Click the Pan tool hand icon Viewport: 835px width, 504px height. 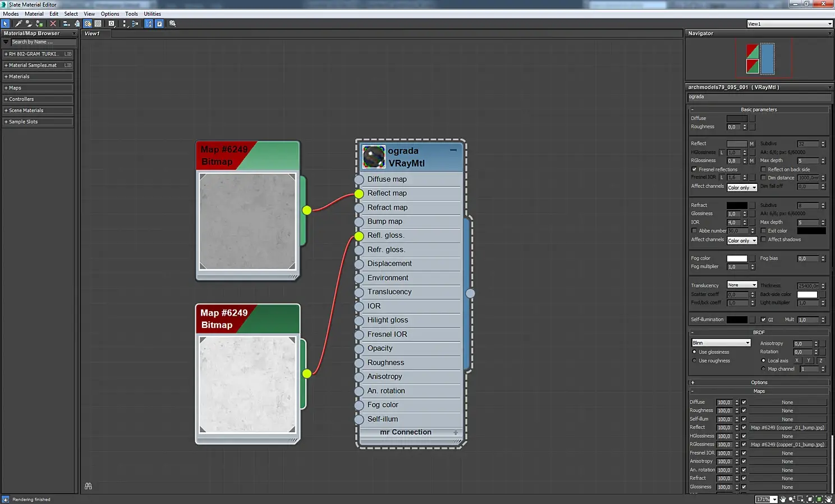coord(783,499)
